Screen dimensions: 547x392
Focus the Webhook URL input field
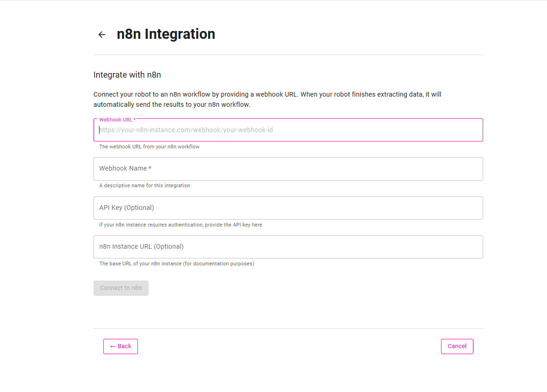[x=288, y=130]
